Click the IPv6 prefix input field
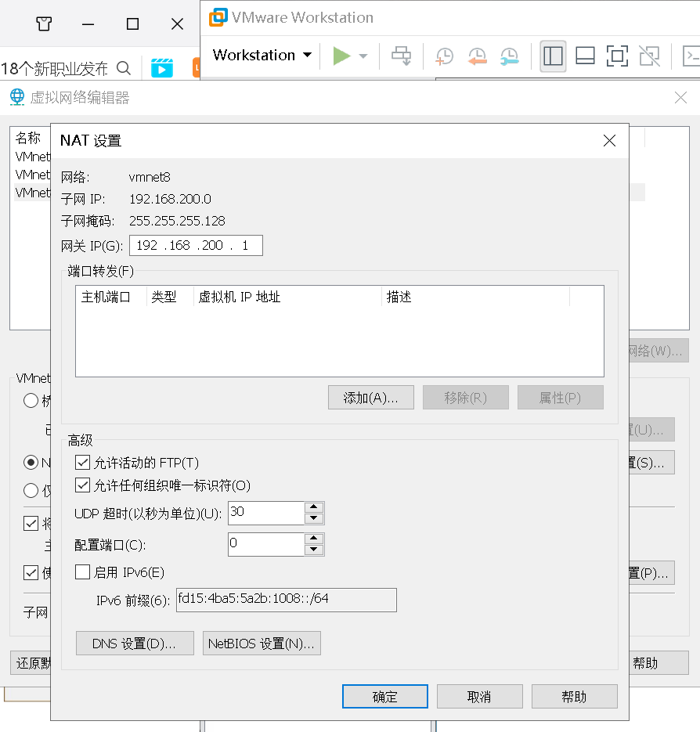This screenshot has width=700, height=732. coord(287,600)
